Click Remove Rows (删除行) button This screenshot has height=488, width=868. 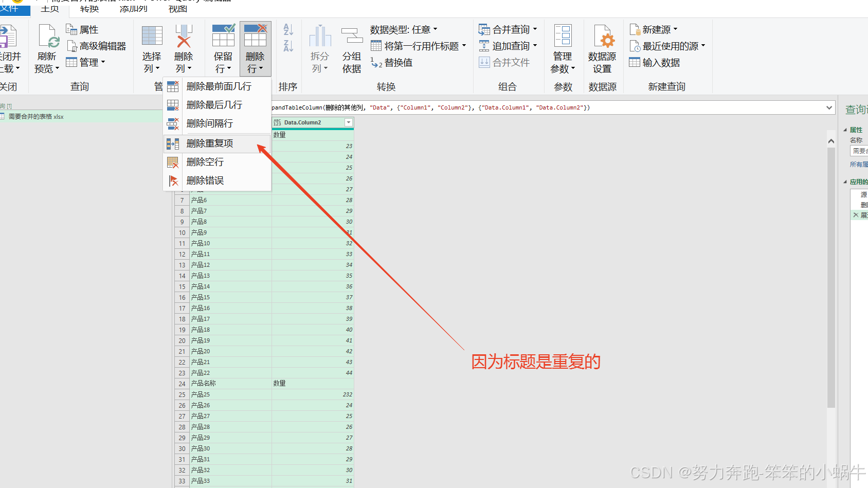click(255, 49)
